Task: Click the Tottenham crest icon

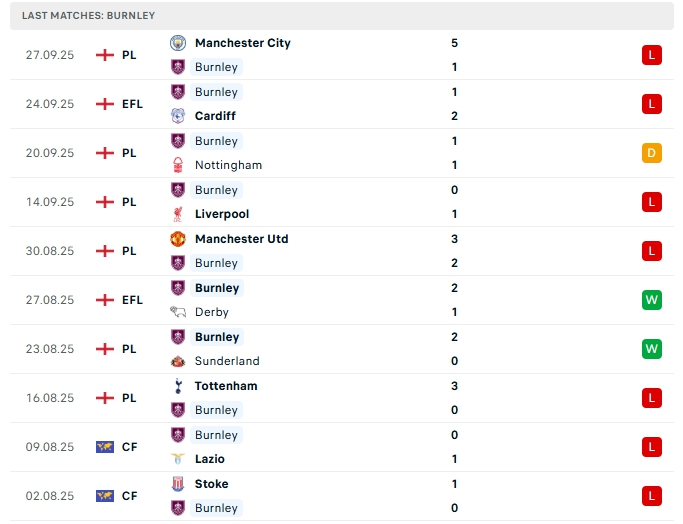Action: (x=178, y=386)
